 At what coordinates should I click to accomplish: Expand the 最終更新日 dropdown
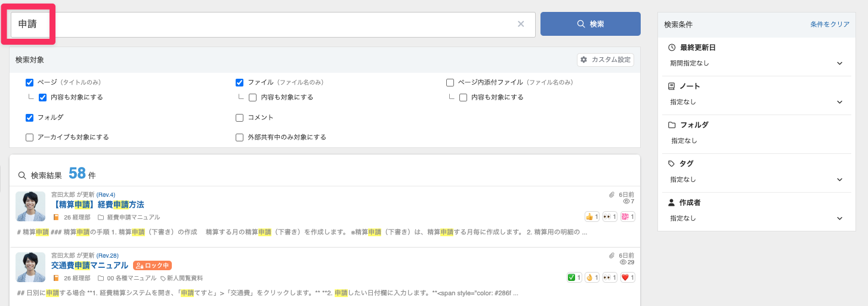[756, 63]
